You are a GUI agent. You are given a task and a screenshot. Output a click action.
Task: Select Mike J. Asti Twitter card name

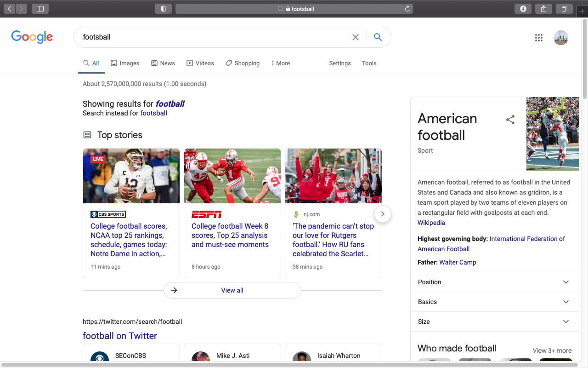coord(233,356)
